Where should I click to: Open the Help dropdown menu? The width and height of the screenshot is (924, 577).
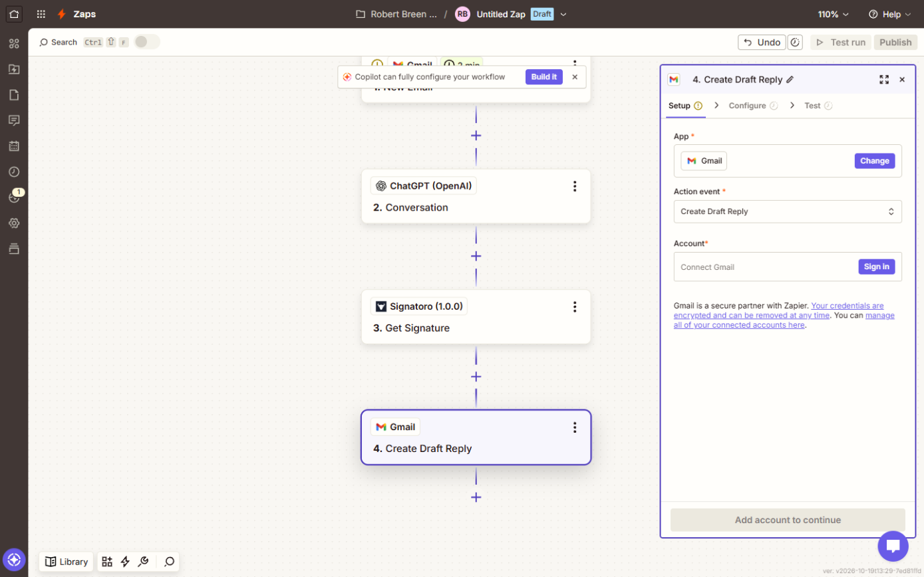click(891, 14)
